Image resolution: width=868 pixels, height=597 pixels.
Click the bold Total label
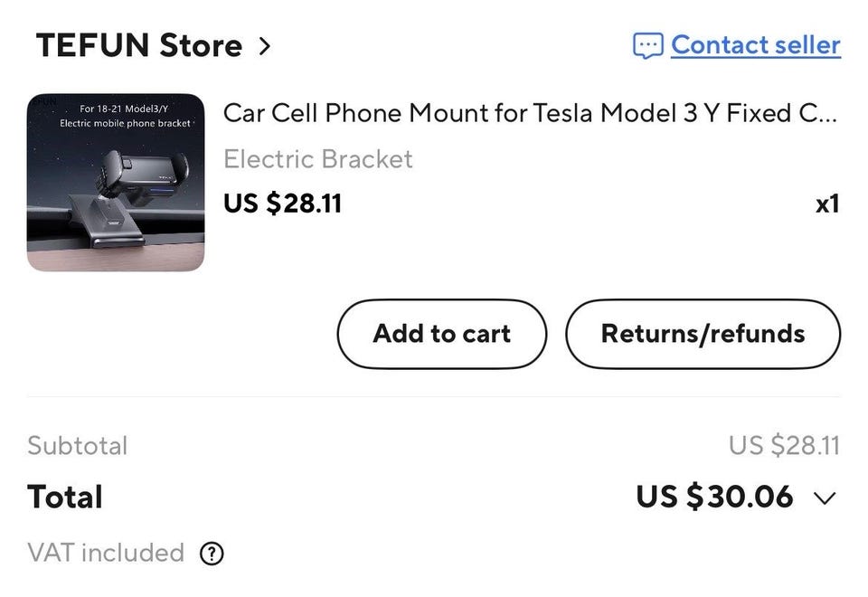click(x=65, y=497)
